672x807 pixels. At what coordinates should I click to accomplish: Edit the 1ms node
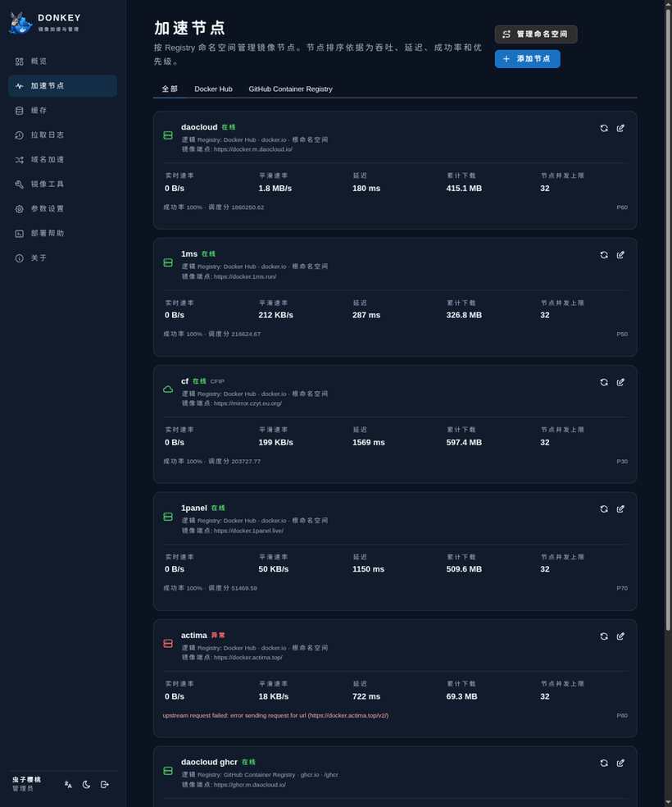tap(620, 255)
